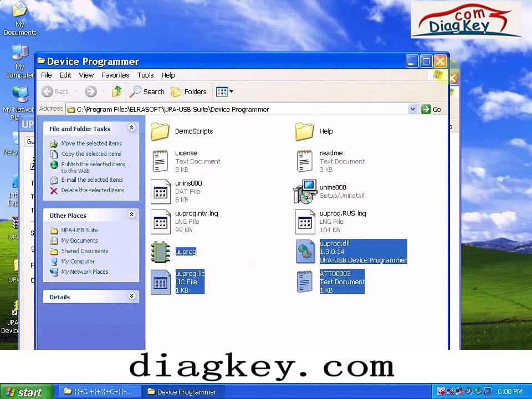Select the uuprog.ntv.lng file icon
The height and width of the screenshot is (399, 532).
[161, 222]
